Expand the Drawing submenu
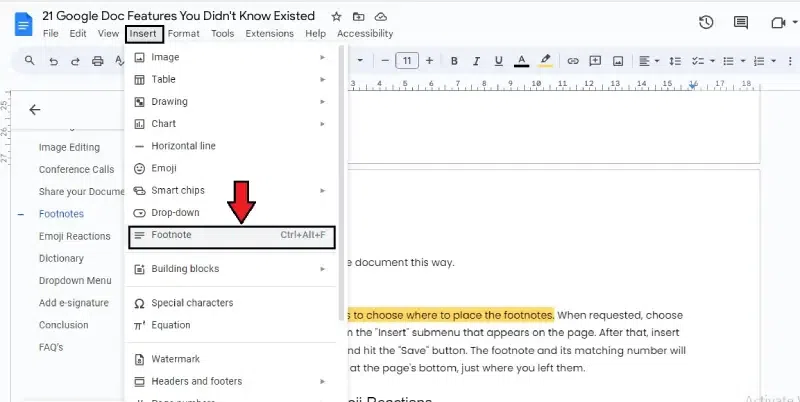This screenshot has height=402, width=800. click(230, 102)
